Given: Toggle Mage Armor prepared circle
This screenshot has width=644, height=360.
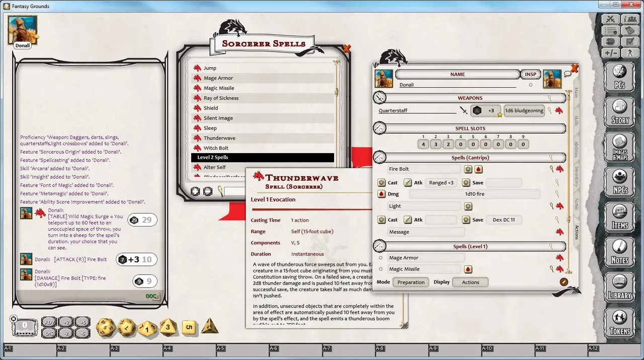Looking at the screenshot, I should click(x=381, y=258).
